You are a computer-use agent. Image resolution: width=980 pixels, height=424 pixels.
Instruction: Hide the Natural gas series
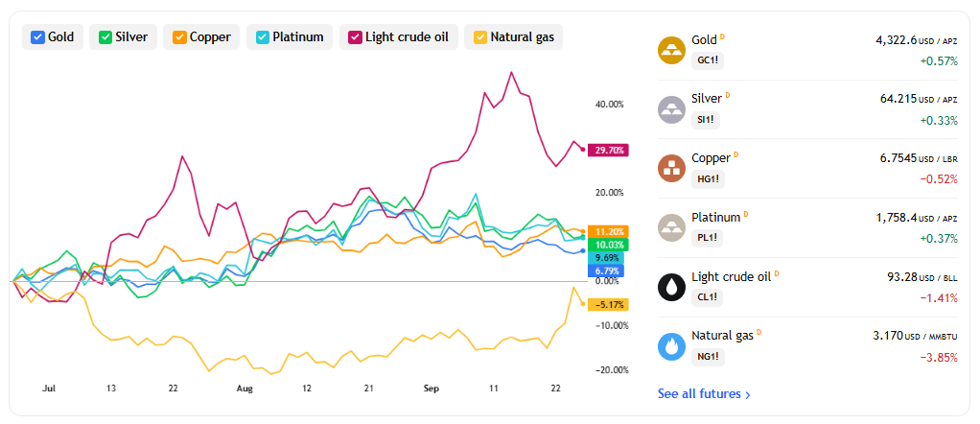[480, 36]
